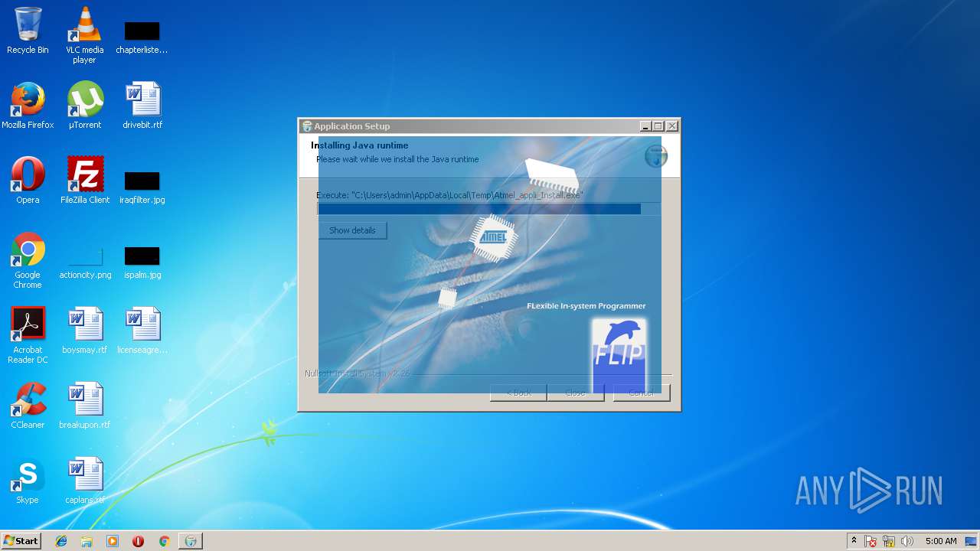Launch VLC media player shortcut
Image resolution: width=980 pixels, height=551 pixels.
[x=84, y=35]
